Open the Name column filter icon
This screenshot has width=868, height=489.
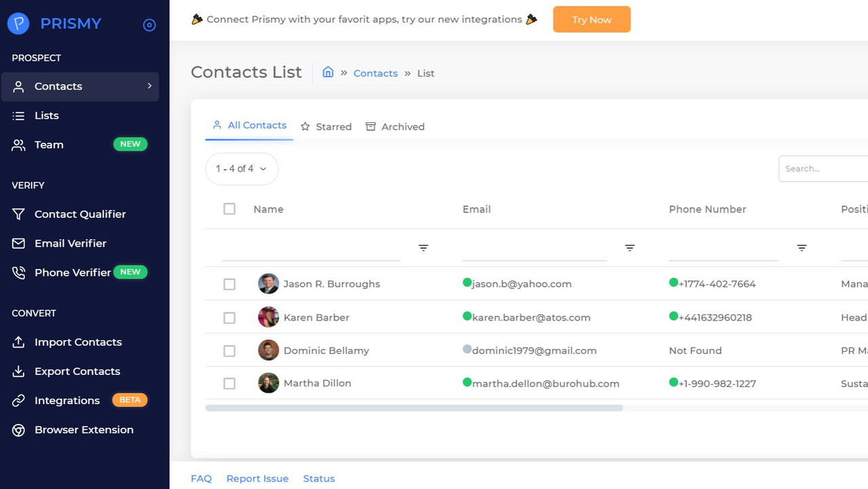tap(423, 248)
